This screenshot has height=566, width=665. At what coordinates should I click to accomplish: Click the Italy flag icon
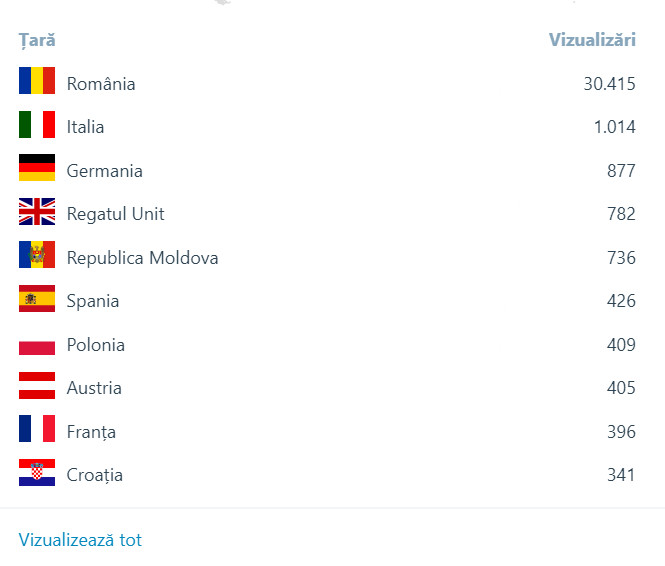37,125
